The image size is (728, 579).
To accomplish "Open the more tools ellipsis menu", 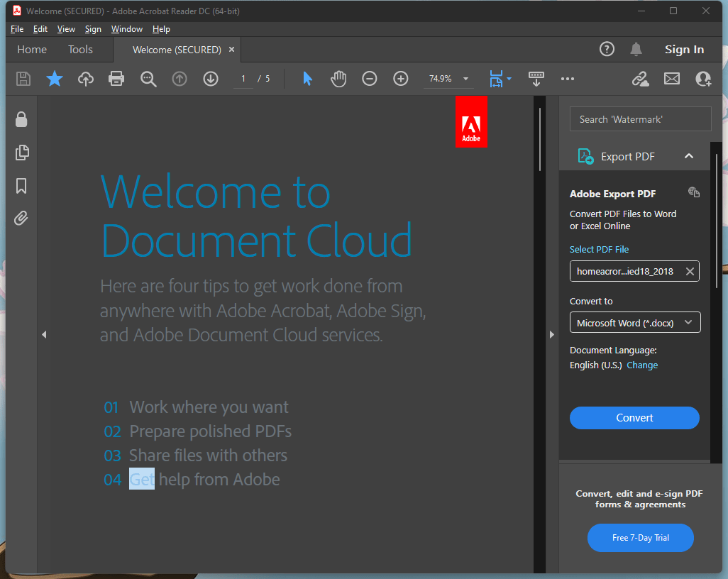I will [x=567, y=79].
